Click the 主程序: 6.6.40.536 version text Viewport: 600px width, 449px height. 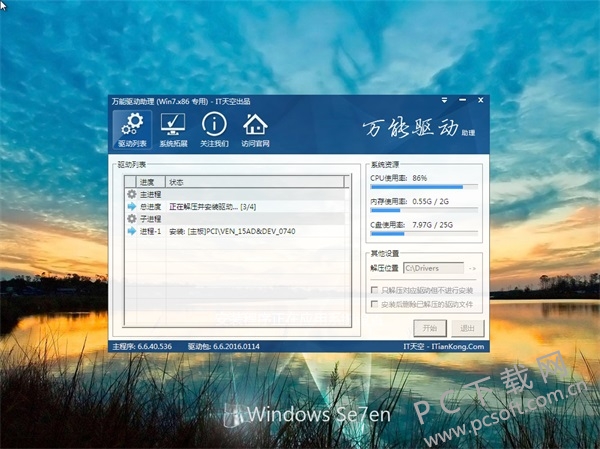click(x=142, y=346)
